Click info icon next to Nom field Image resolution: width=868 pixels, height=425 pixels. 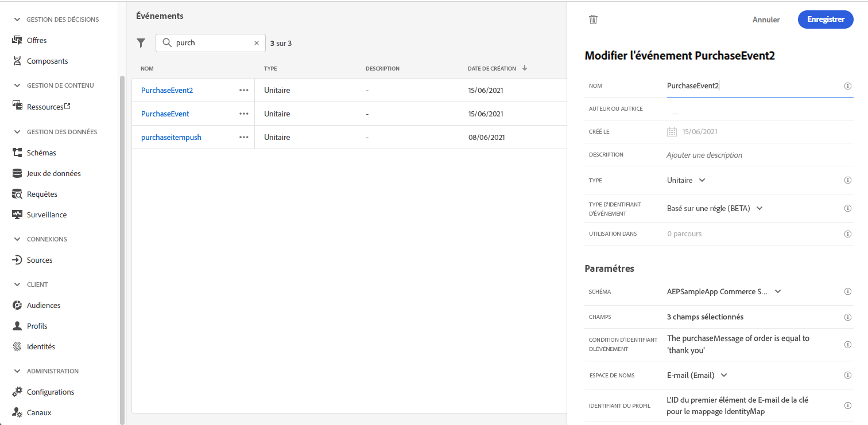(848, 86)
